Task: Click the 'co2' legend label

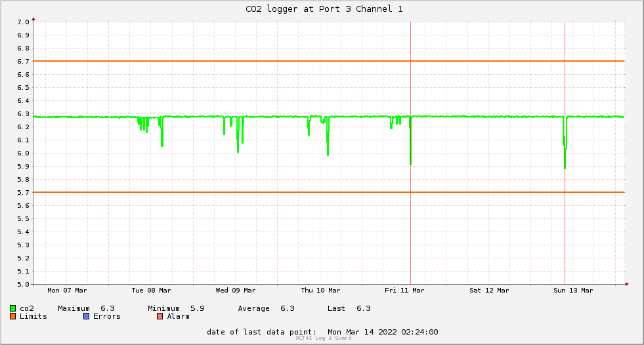Action: pyautogui.click(x=27, y=308)
